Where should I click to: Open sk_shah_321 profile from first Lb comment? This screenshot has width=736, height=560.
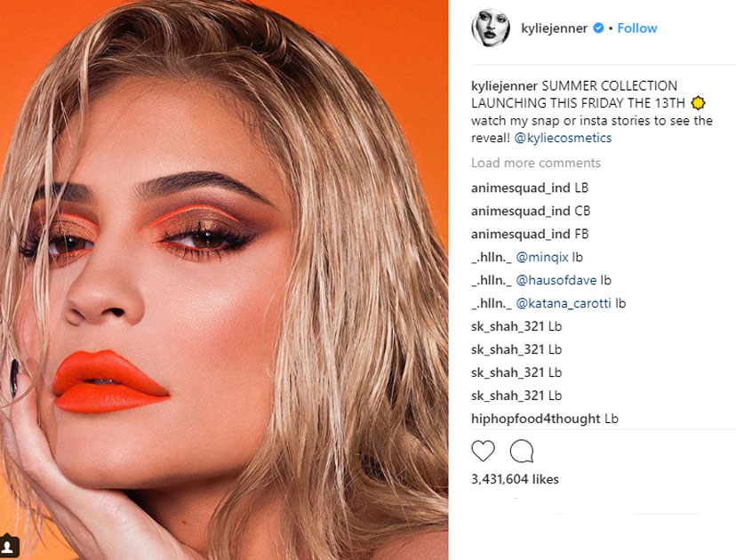pyautogui.click(x=508, y=327)
